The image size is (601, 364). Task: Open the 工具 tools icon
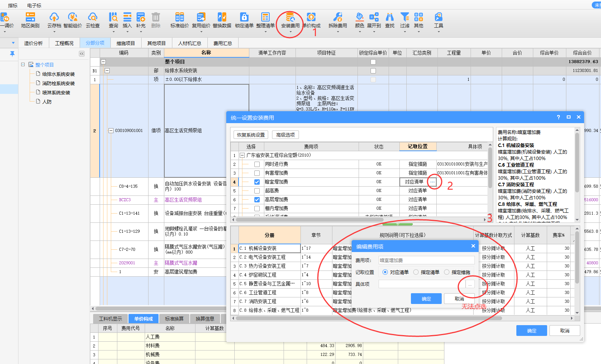point(439,17)
